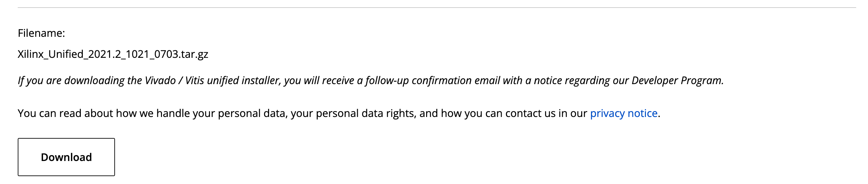This screenshot has width=868, height=184.
Task: Click the "Xilinx_Unified" prefix of the filename
Action: (x=51, y=54)
